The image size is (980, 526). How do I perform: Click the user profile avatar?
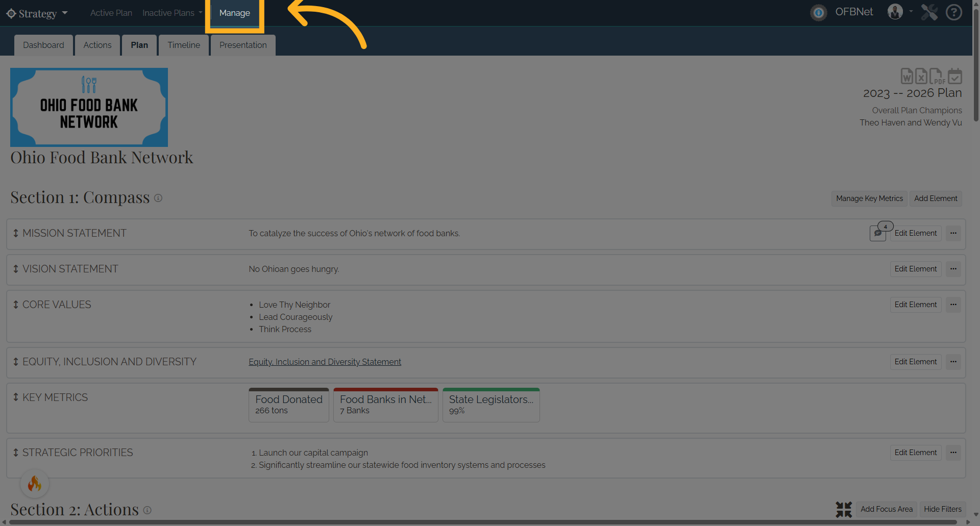pos(895,12)
